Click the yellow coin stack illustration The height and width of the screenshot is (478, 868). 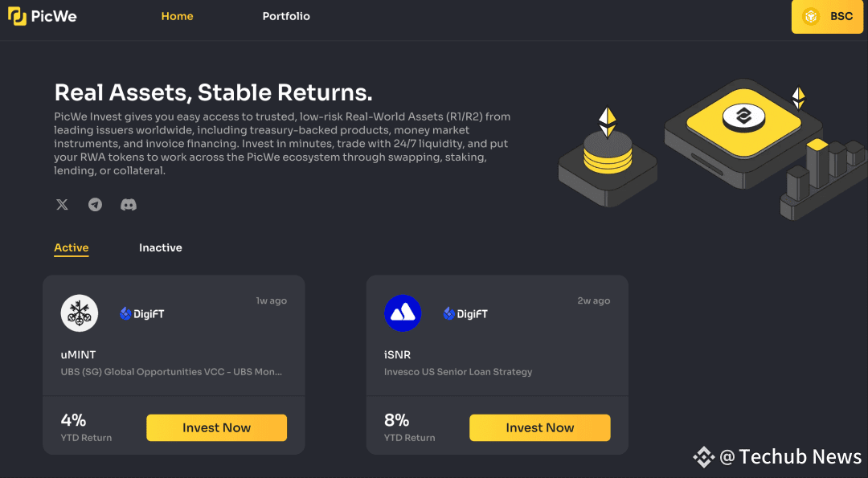608,153
